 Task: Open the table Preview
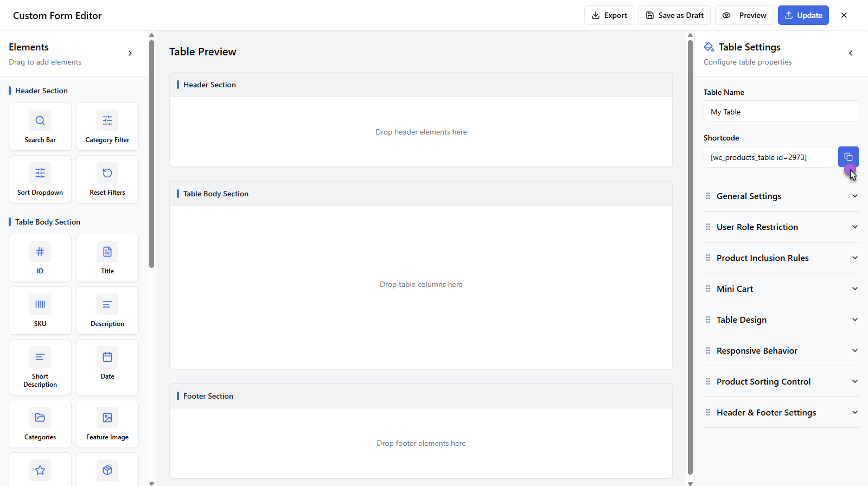(x=744, y=15)
